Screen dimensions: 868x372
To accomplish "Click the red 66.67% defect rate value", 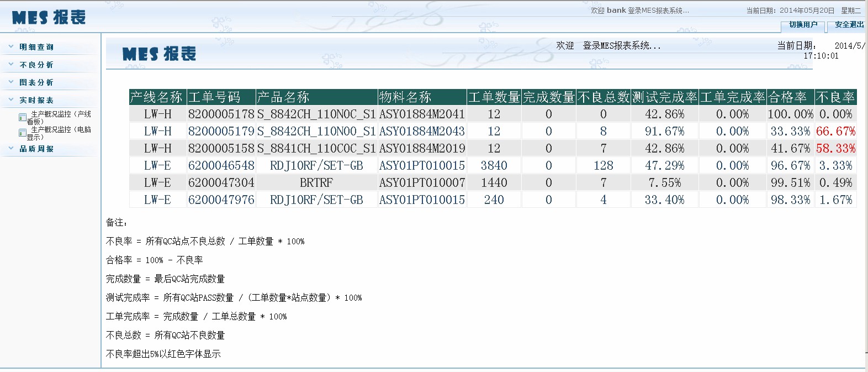I will [835, 132].
